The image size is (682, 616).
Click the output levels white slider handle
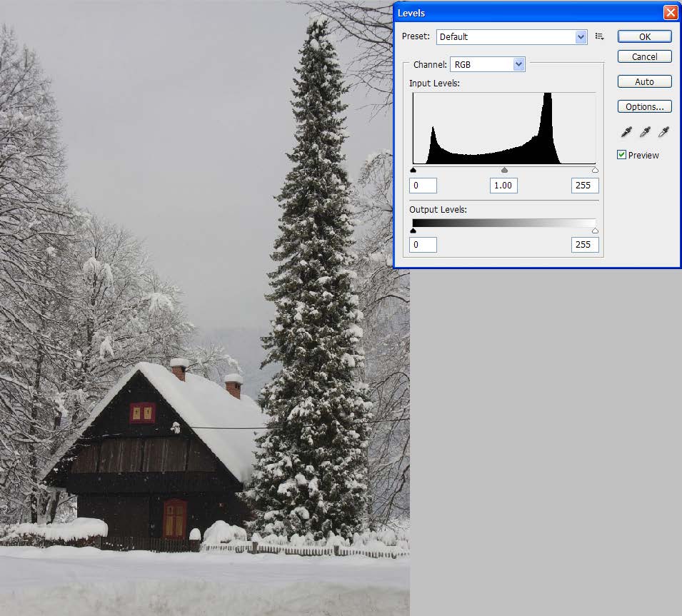coord(595,231)
